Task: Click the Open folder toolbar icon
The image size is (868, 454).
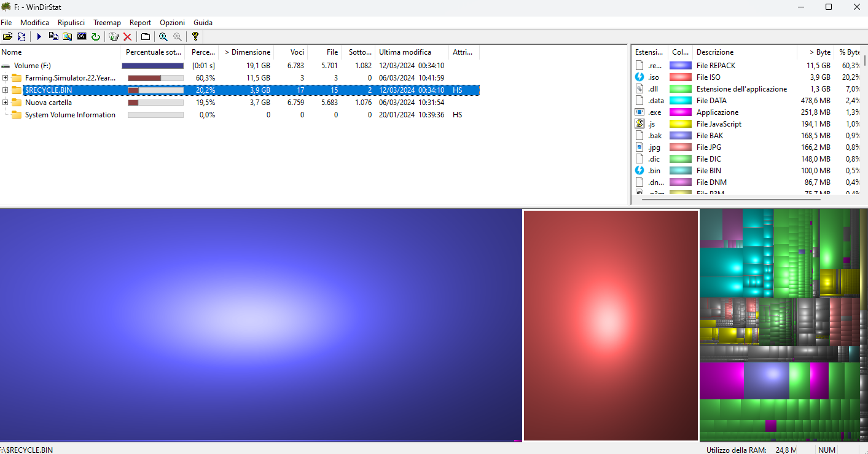Action: click(x=7, y=37)
